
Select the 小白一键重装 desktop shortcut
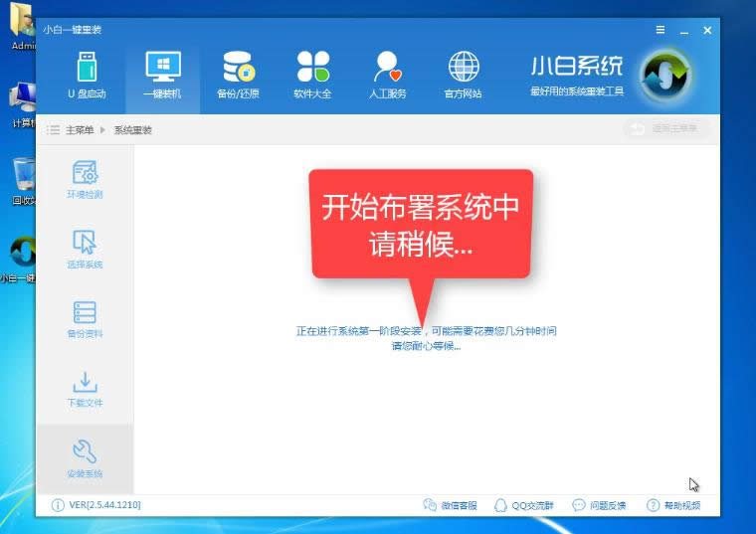[x=19, y=259]
